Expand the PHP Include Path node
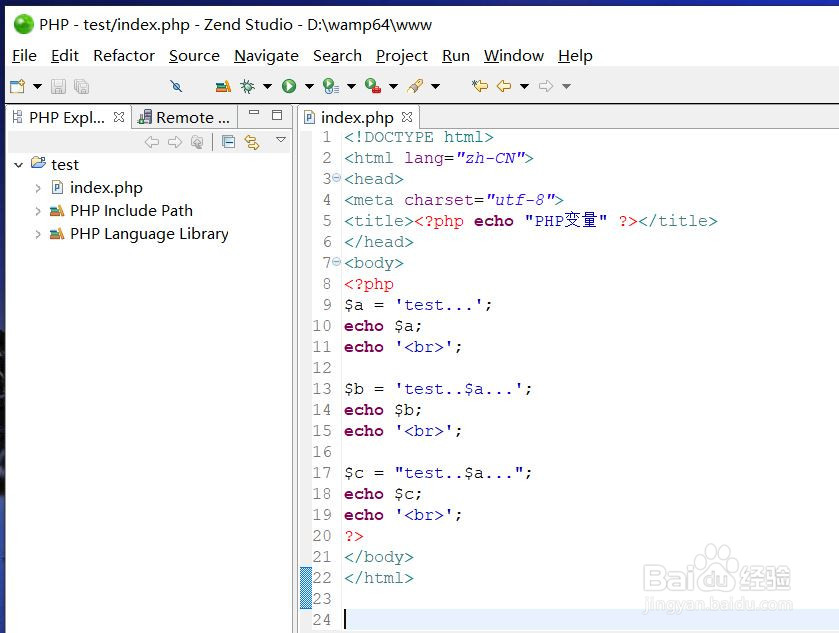This screenshot has width=839, height=633. pos(37,211)
